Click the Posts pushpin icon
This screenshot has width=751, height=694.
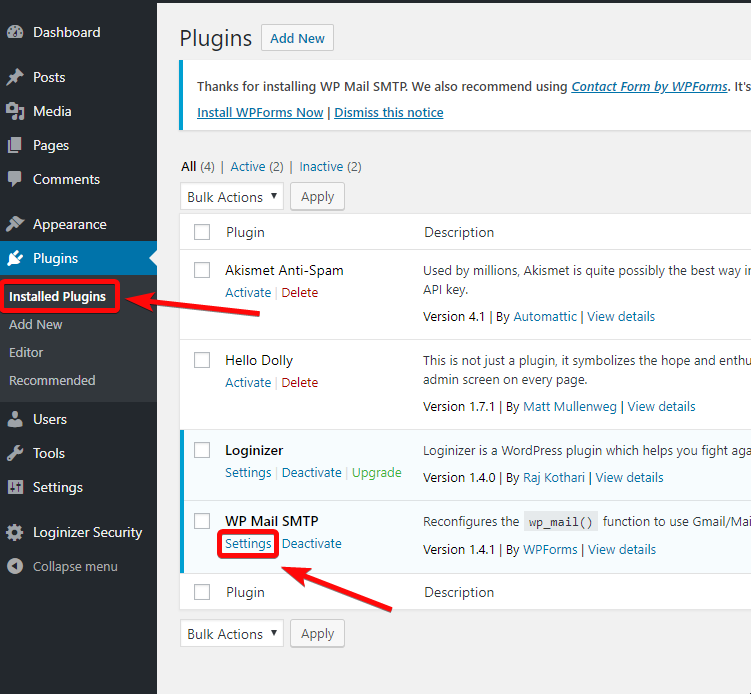[x=15, y=77]
